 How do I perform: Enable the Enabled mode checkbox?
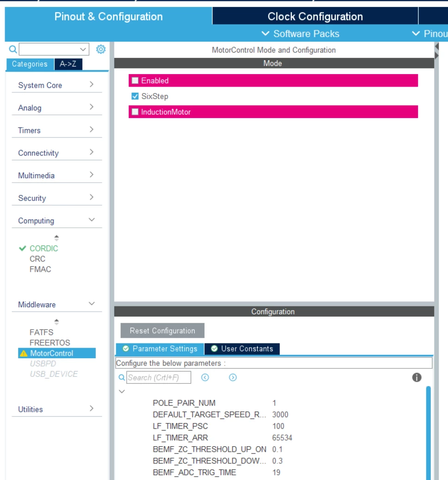point(135,81)
